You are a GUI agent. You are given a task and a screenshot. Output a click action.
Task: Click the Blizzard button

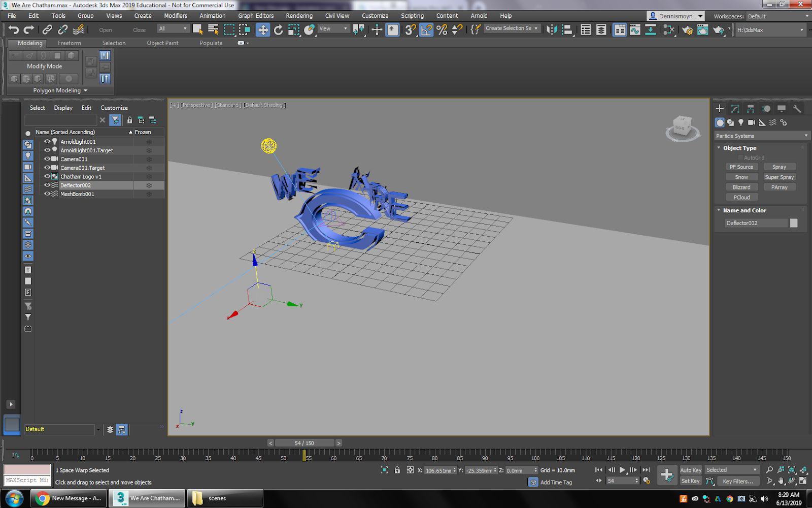point(741,187)
